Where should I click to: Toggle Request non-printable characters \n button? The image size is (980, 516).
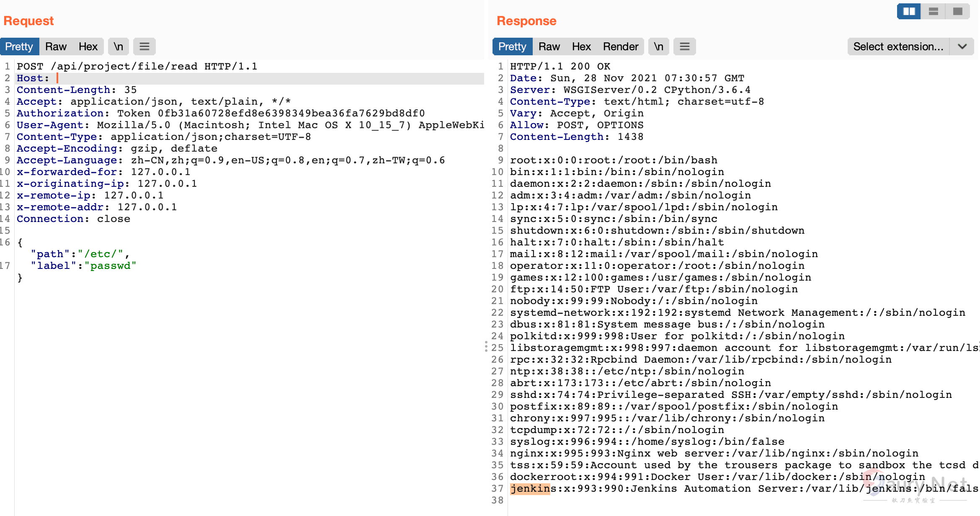[x=119, y=46]
